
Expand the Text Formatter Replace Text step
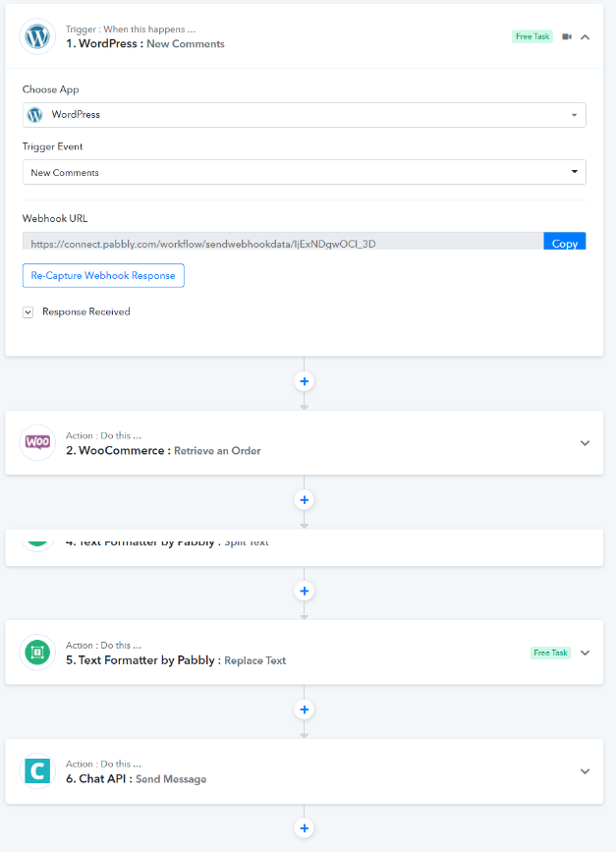coord(585,653)
